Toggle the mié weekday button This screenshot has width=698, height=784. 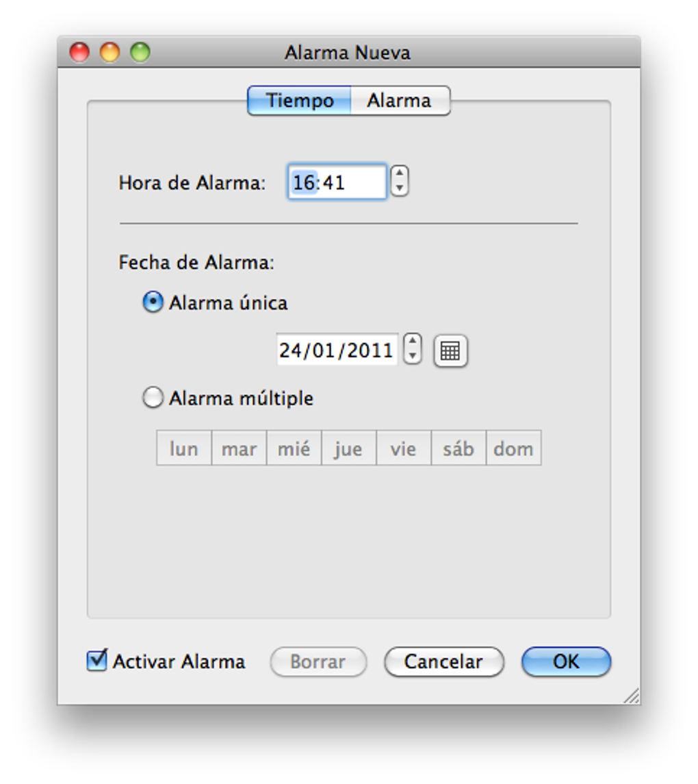(294, 448)
